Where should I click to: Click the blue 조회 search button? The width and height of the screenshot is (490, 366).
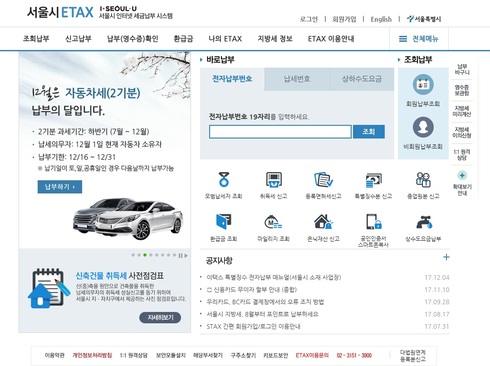(369, 132)
